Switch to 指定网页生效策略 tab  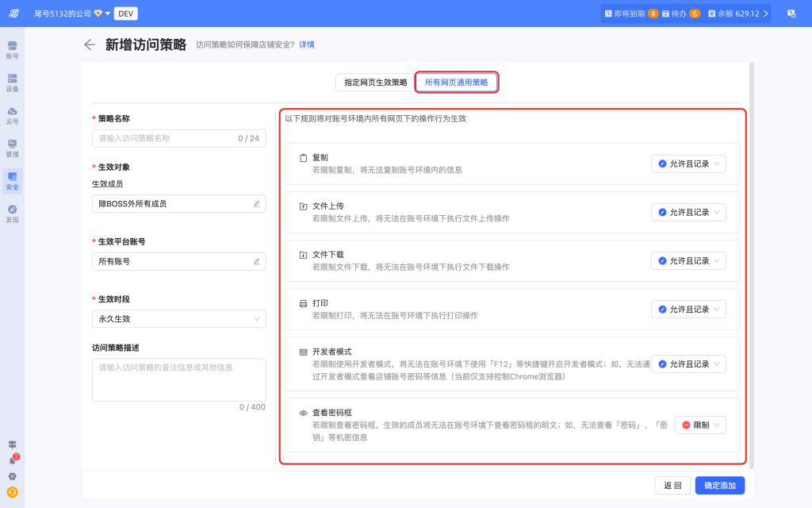[x=375, y=82]
